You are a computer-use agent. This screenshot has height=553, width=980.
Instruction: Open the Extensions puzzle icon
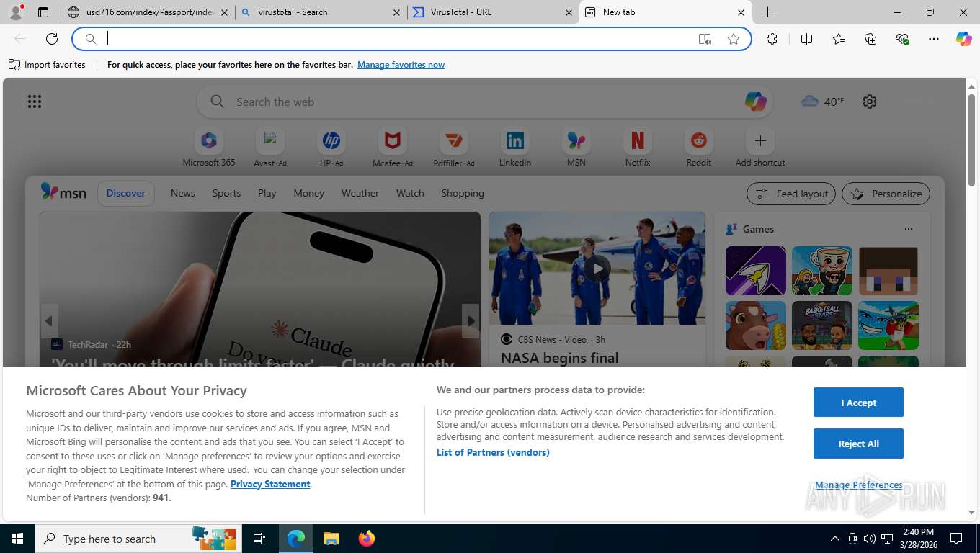[x=772, y=39]
